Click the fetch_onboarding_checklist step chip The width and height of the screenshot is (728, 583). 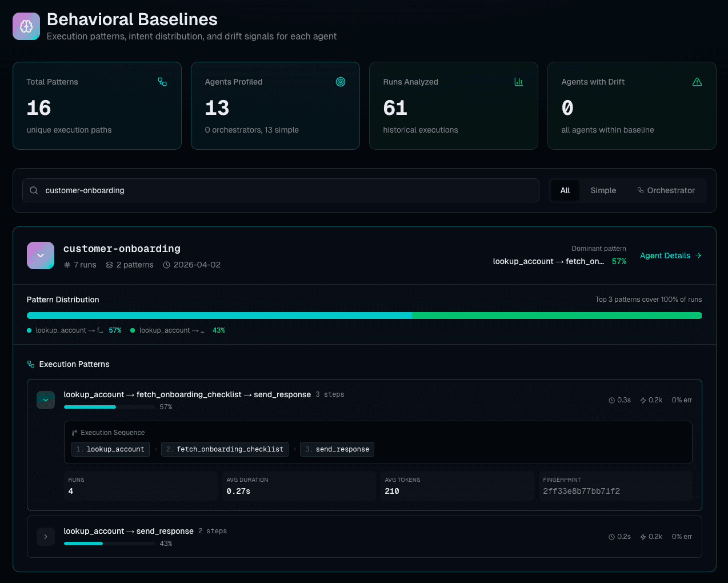coord(225,449)
